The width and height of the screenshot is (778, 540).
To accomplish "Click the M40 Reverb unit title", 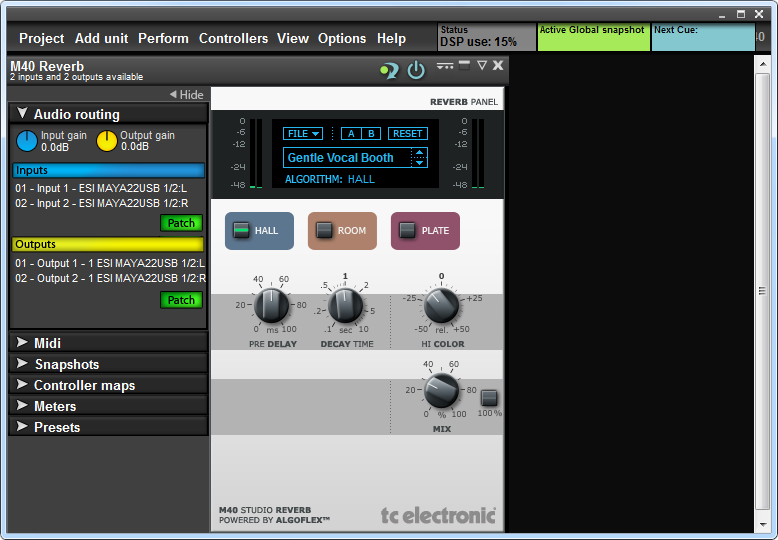I will 47,66.
